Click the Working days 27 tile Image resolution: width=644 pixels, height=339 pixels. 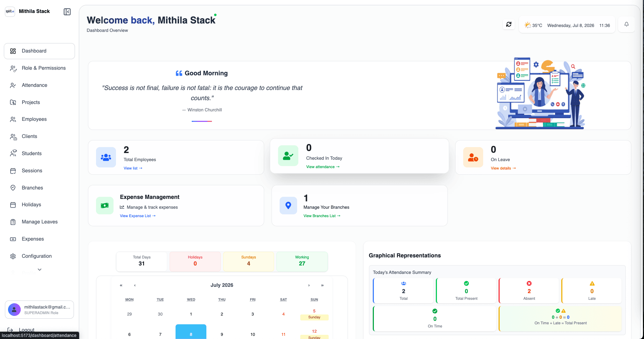coord(302,262)
